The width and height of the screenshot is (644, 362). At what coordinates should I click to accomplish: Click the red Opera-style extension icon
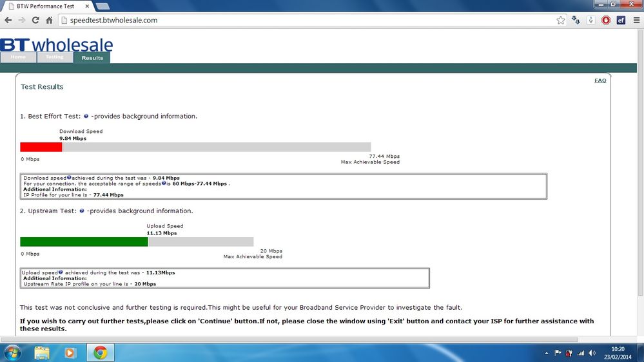coord(606,20)
